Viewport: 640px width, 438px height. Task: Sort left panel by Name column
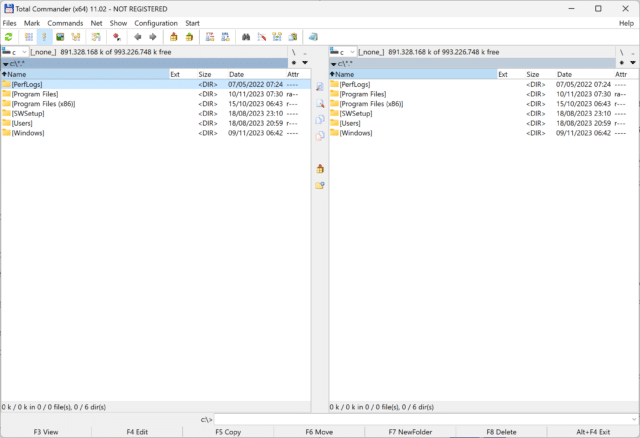coord(85,74)
